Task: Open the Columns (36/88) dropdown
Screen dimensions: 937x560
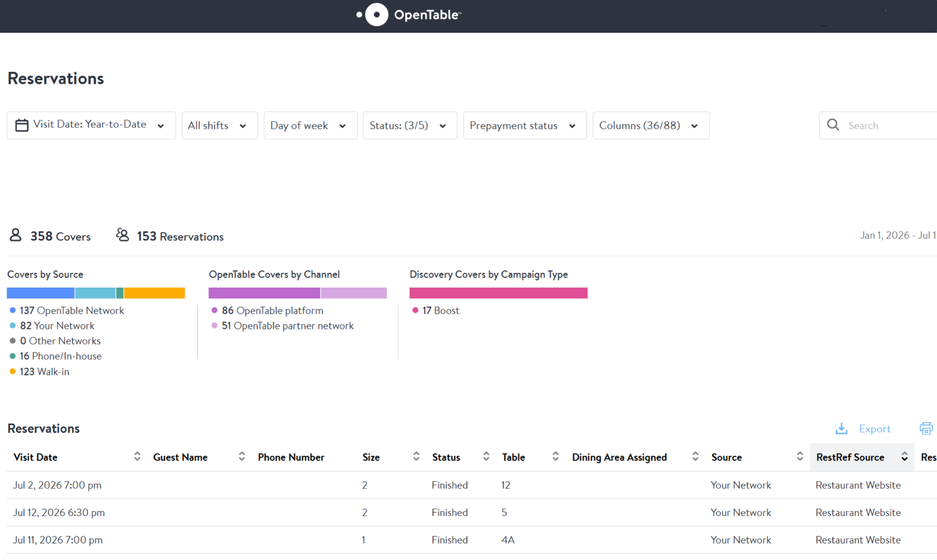Action: 651,125
